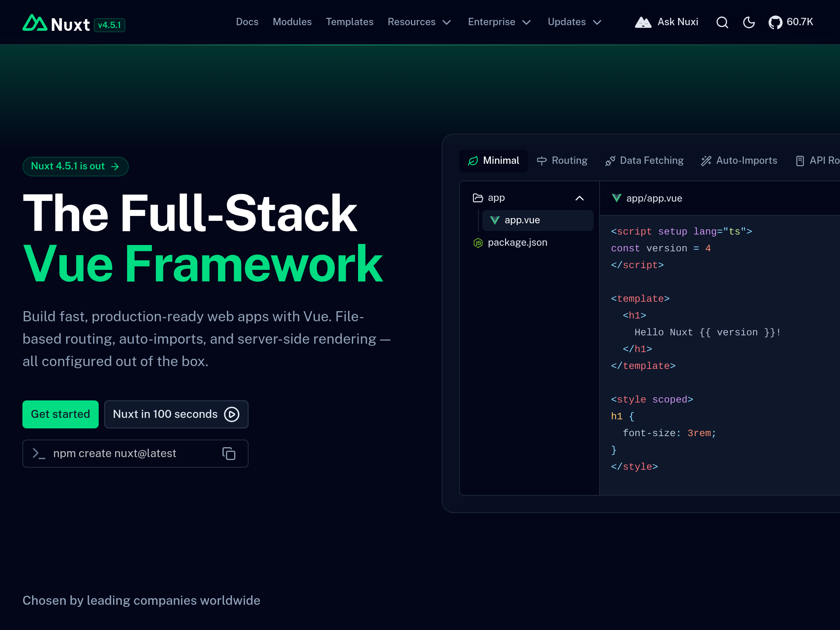Click the 'font-size: 3rem;' code line
The width and height of the screenshot is (840, 630).
(x=670, y=433)
